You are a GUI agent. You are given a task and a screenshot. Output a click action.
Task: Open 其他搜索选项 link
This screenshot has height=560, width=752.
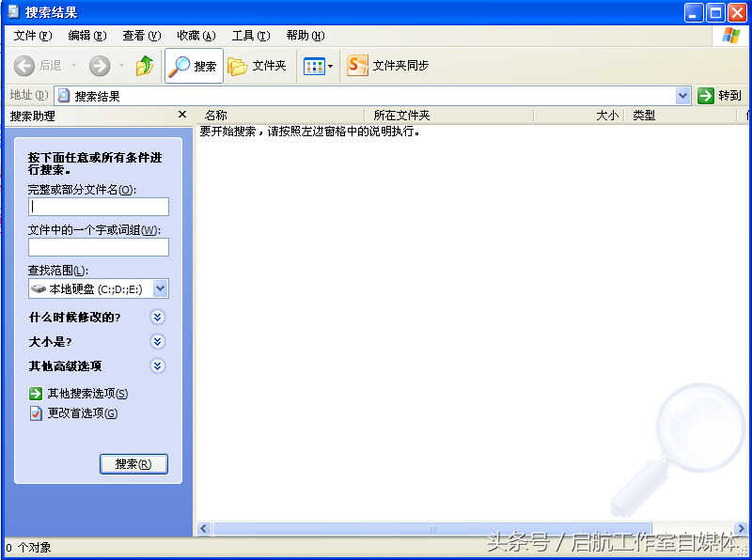pyautogui.click(x=87, y=394)
